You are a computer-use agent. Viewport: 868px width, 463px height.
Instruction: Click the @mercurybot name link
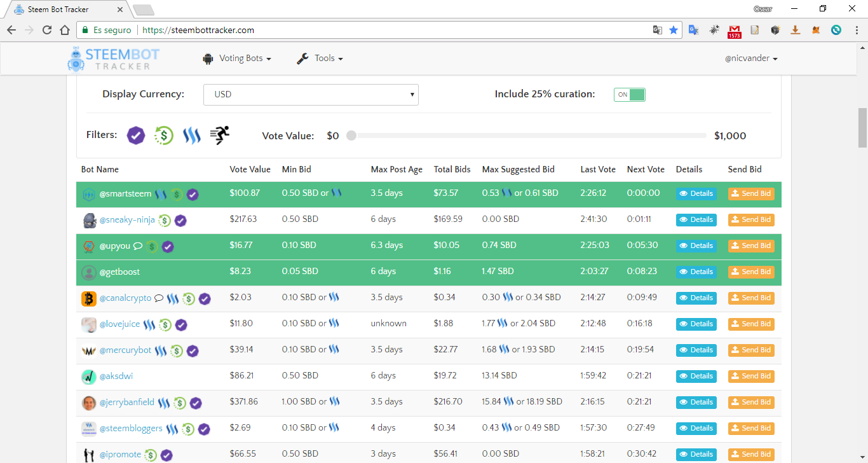125,350
